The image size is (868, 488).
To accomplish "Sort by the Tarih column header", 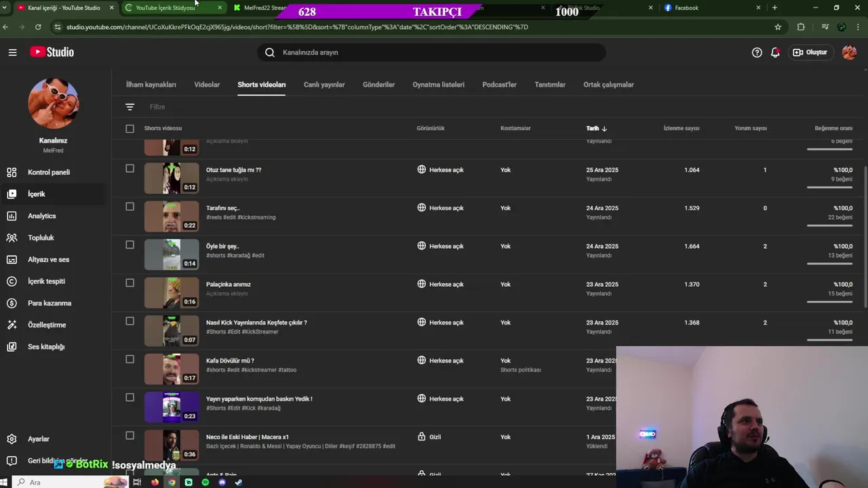I will pos(596,128).
